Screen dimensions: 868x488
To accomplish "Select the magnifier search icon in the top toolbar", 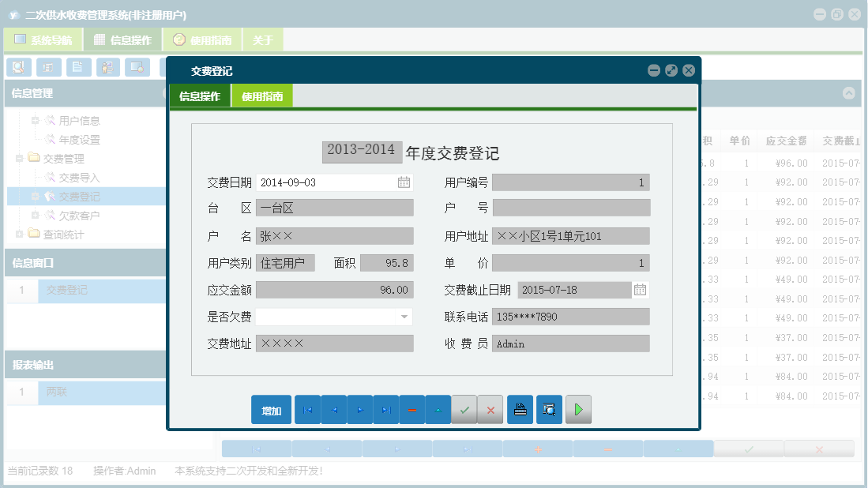I will pos(18,67).
